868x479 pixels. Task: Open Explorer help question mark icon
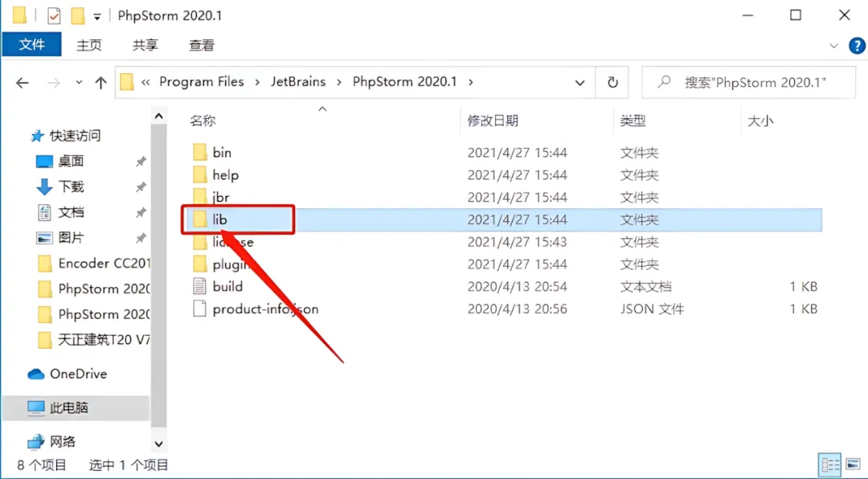click(x=857, y=46)
